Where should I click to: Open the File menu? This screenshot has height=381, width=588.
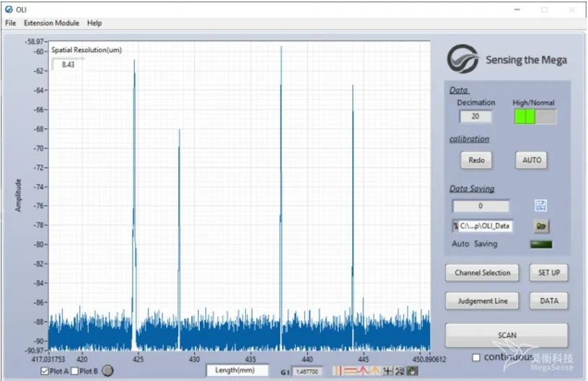click(10, 23)
